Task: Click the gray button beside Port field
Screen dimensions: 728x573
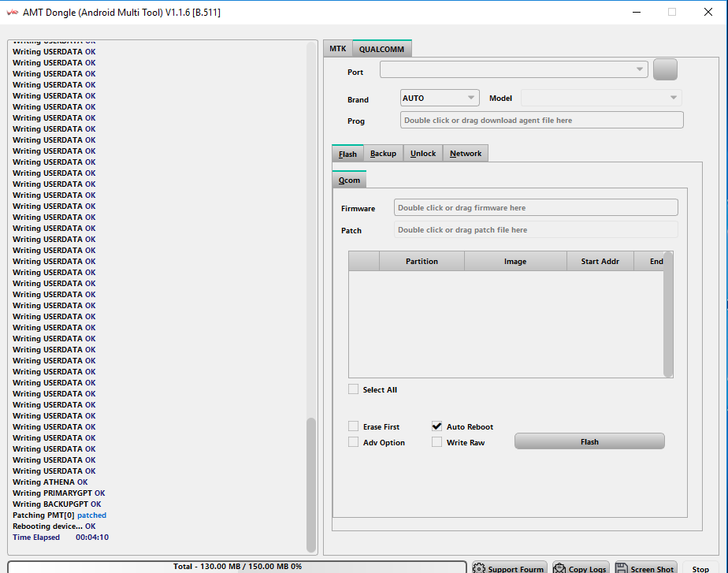Action: point(665,70)
